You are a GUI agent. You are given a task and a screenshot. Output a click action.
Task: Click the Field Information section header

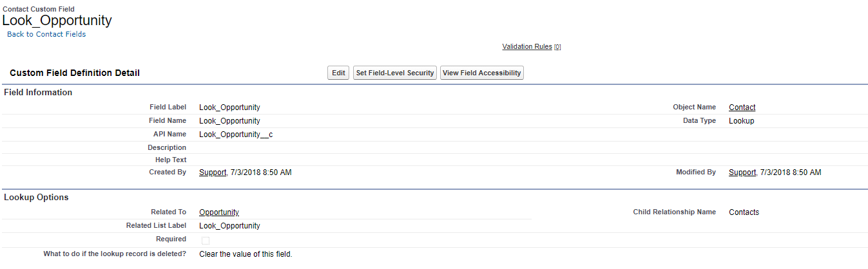[x=38, y=93]
